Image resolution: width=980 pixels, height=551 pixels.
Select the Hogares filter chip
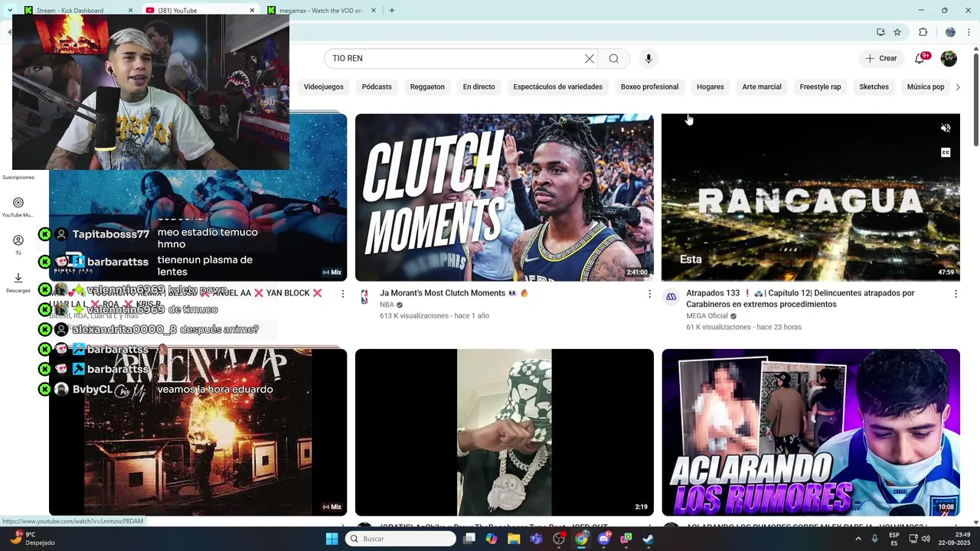point(710,87)
